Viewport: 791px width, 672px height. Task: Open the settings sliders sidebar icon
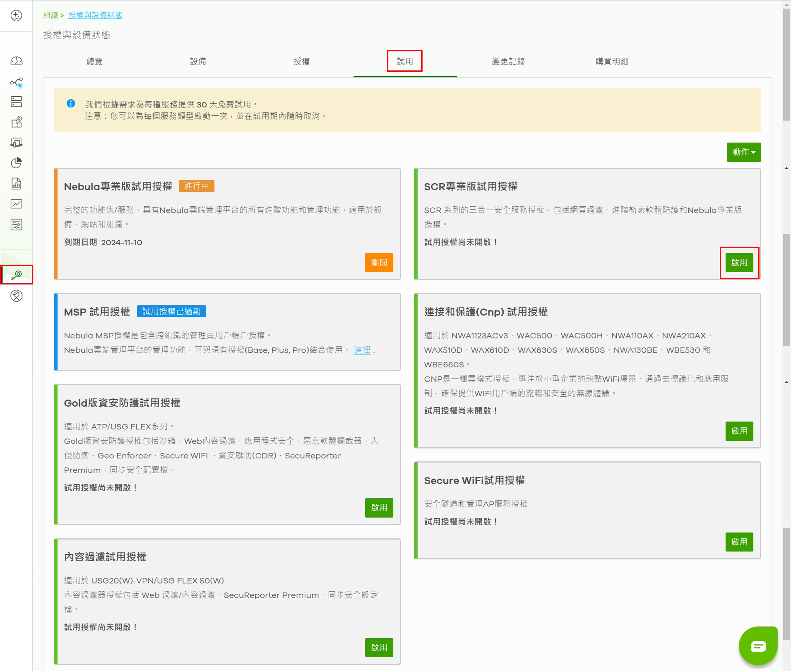point(16,224)
